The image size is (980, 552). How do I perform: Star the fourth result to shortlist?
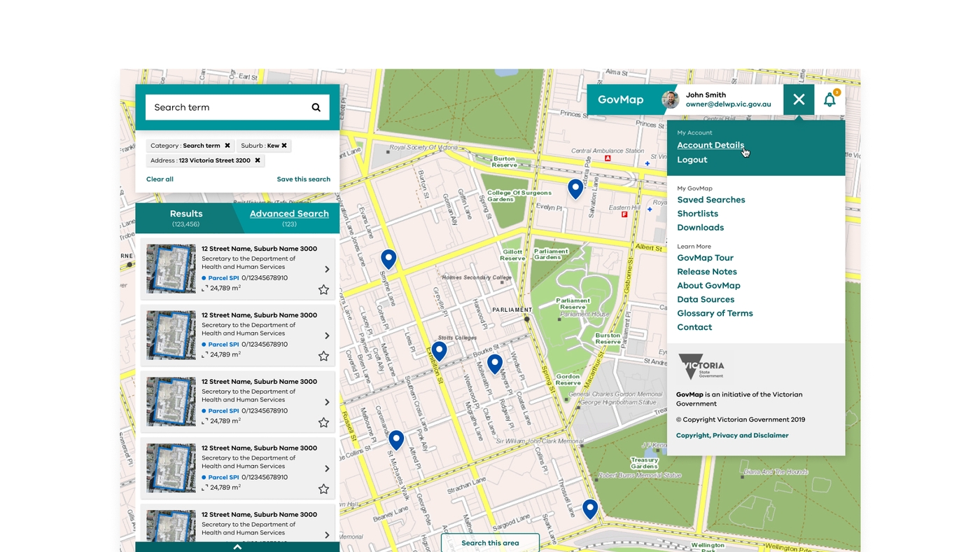tap(323, 489)
